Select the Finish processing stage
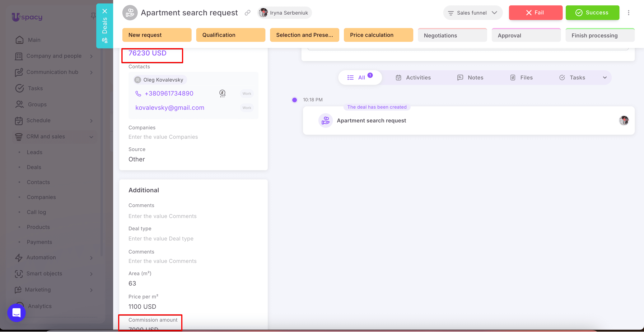The height and width of the screenshot is (332, 644). click(x=600, y=35)
